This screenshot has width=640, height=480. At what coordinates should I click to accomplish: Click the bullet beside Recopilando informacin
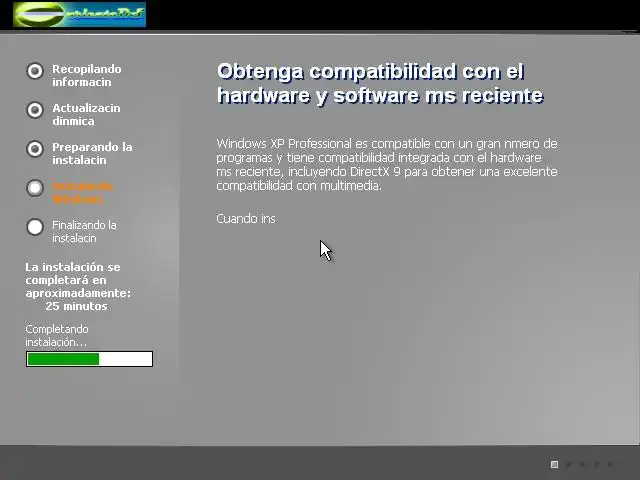tap(35, 71)
